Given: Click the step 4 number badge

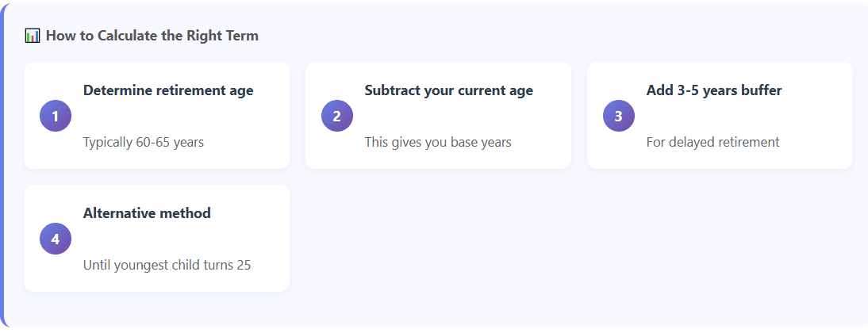Looking at the screenshot, I should pos(56,239).
